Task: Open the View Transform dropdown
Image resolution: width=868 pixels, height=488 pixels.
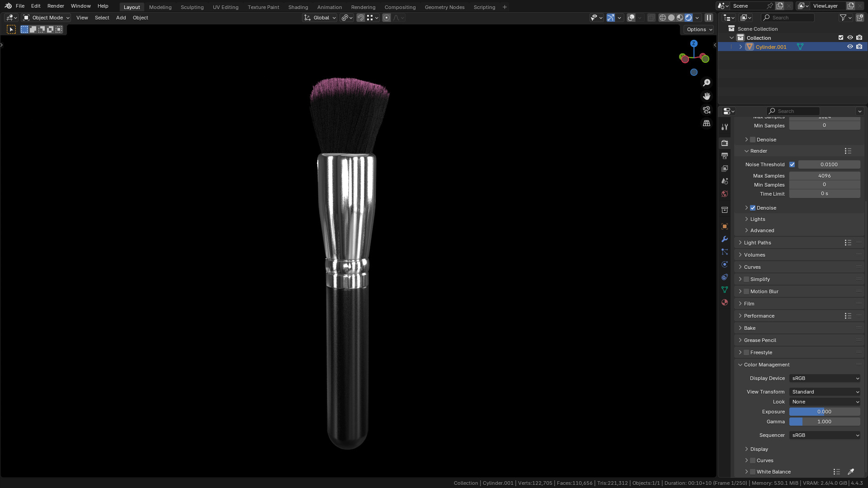Action: (x=825, y=392)
